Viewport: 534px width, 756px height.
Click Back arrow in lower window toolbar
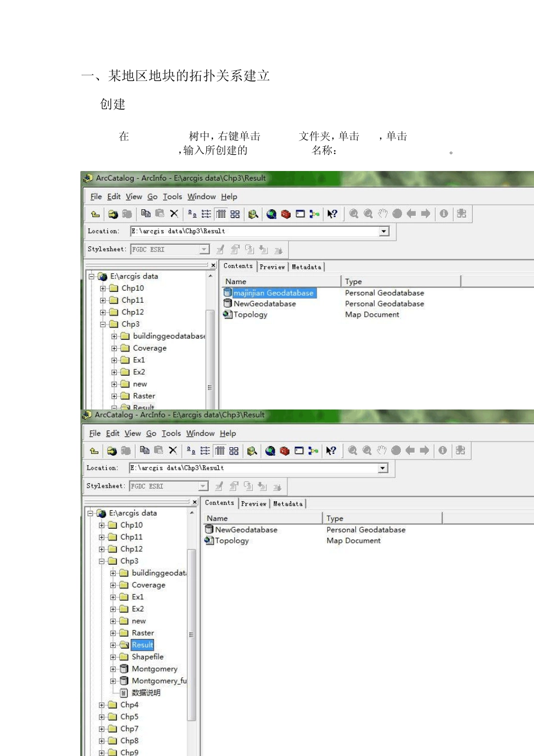tap(410, 451)
